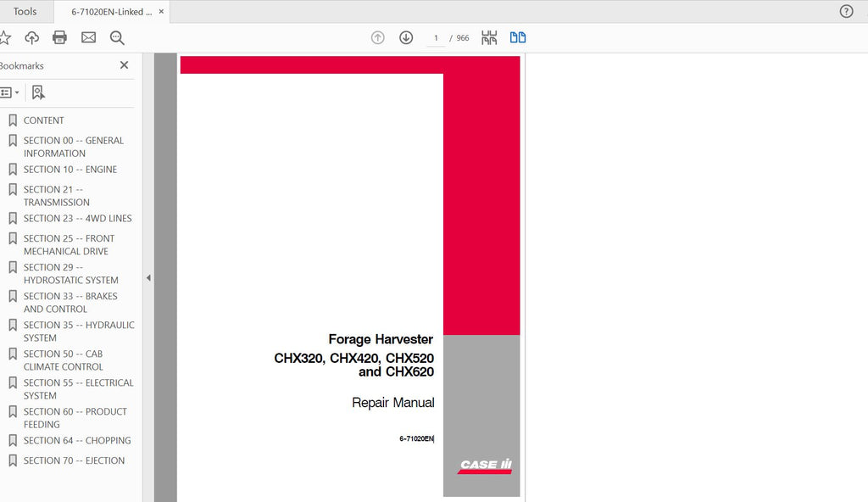Close the 6-71020EN-Linked document tab

[161, 11]
